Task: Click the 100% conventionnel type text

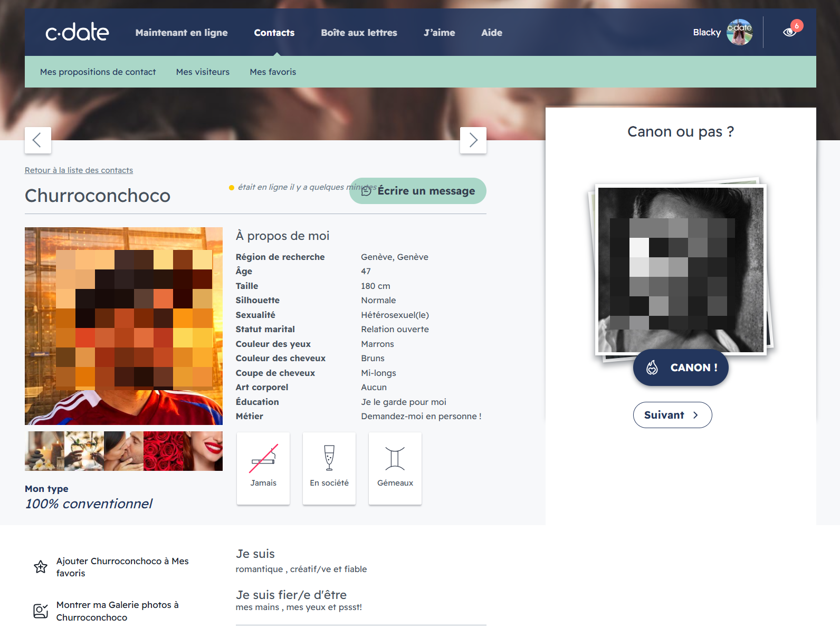Action: pyautogui.click(x=89, y=504)
